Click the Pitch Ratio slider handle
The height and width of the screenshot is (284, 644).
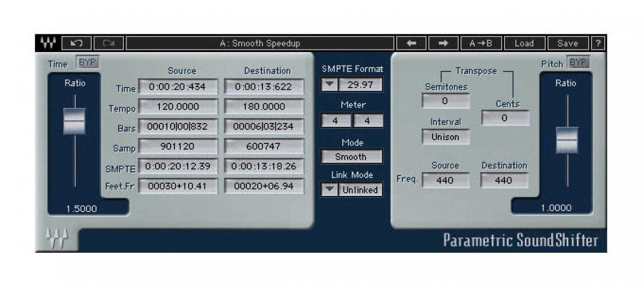click(x=567, y=140)
